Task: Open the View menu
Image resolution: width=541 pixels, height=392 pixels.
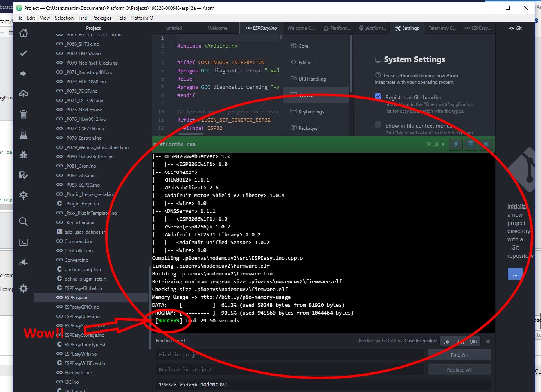Action: (x=45, y=18)
